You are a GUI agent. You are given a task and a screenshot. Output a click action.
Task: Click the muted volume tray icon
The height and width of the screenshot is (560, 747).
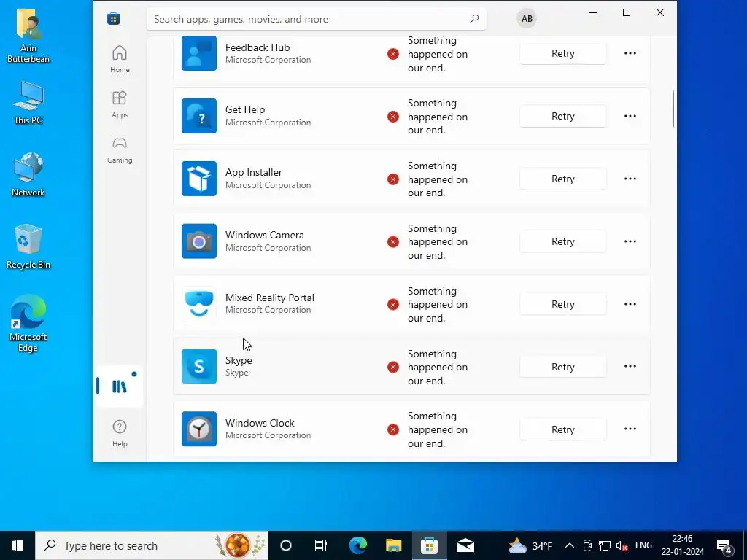coord(622,545)
